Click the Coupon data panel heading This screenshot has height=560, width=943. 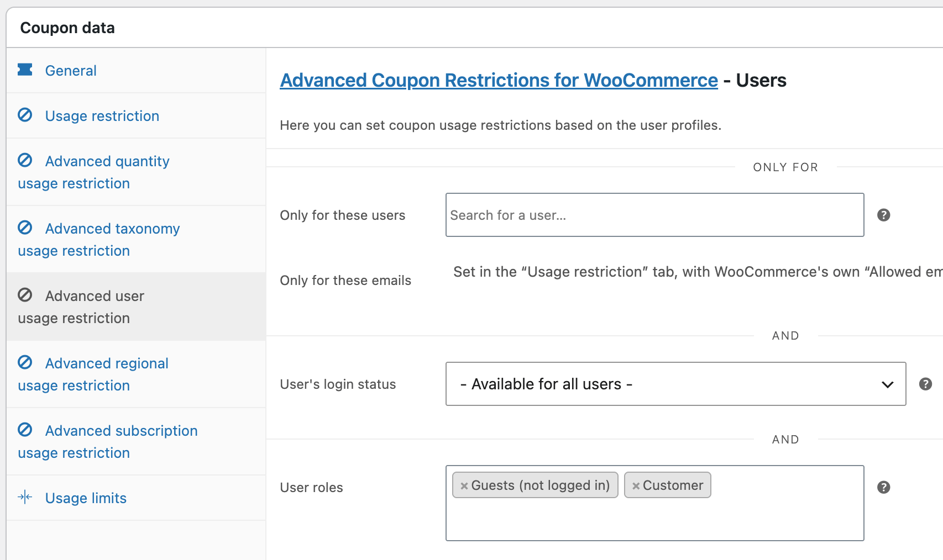pyautogui.click(x=67, y=28)
